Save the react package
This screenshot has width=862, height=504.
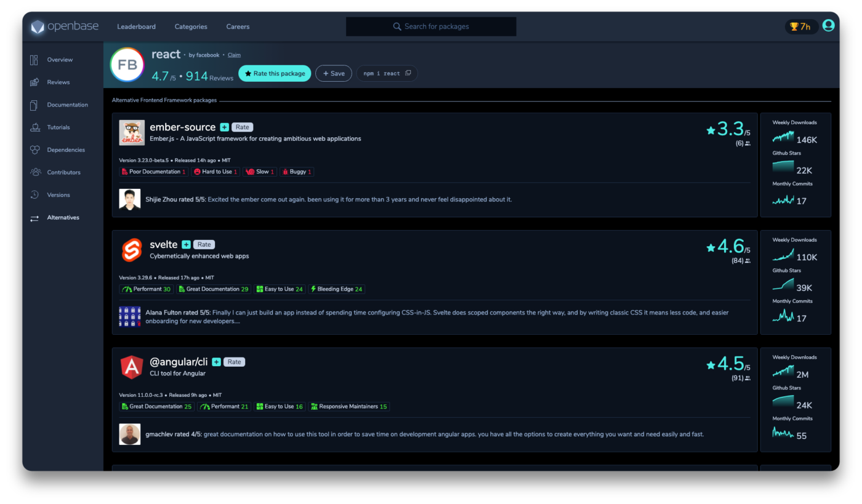tap(334, 73)
